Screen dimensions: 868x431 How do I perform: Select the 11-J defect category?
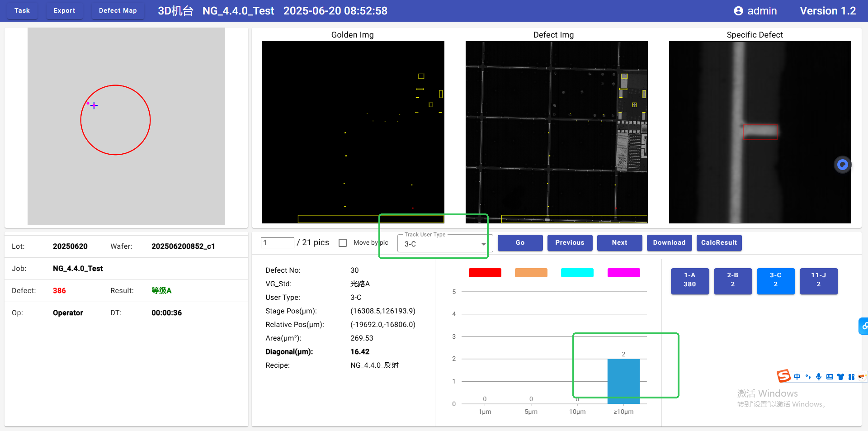pos(819,281)
